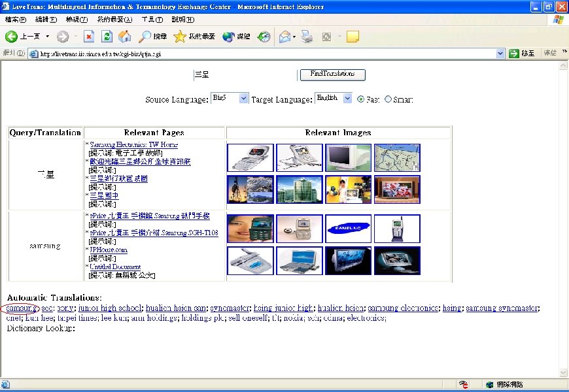The image size is (569, 392).
Task: Open the Mail icon dropdown arrow
Action: 294,37
